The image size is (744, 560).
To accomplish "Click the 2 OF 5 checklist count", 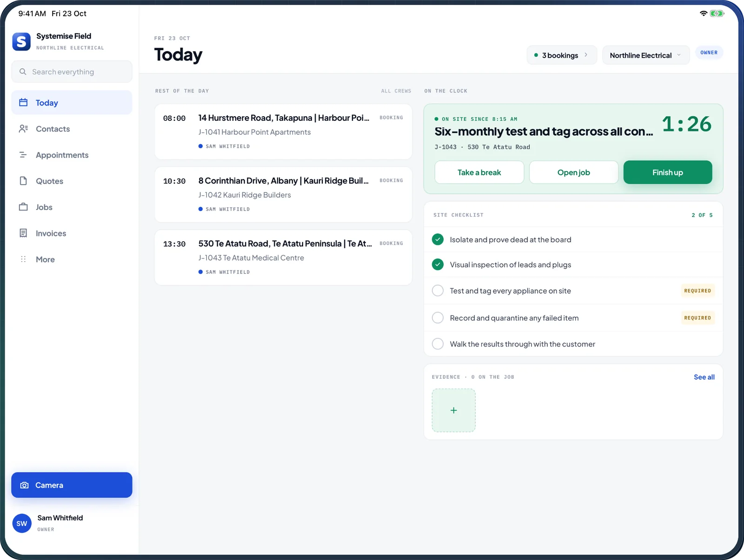I will [x=702, y=215].
